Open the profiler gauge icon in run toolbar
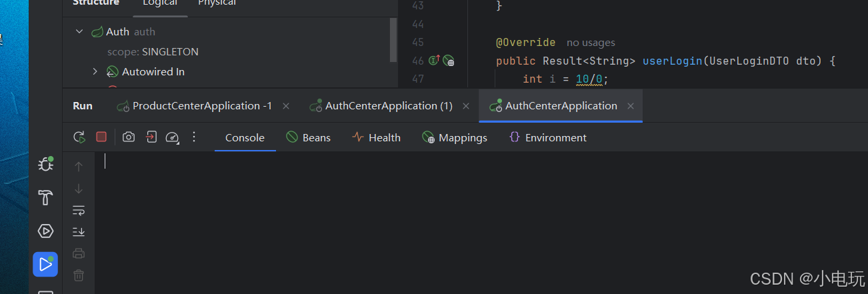 [x=172, y=137]
